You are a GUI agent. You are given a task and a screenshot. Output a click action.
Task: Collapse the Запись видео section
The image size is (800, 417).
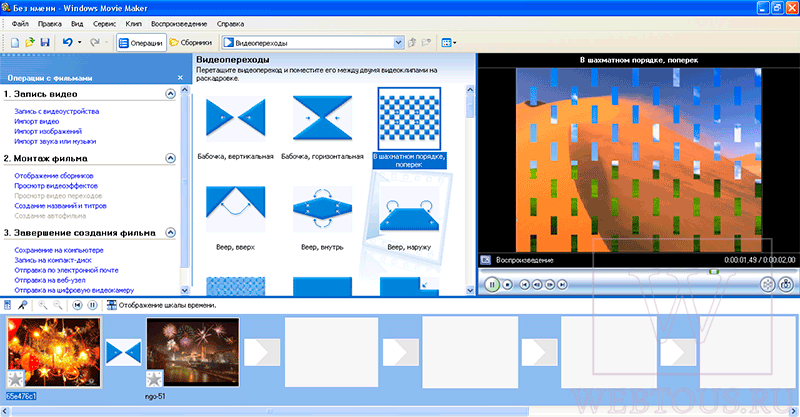click(x=170, y=94)
